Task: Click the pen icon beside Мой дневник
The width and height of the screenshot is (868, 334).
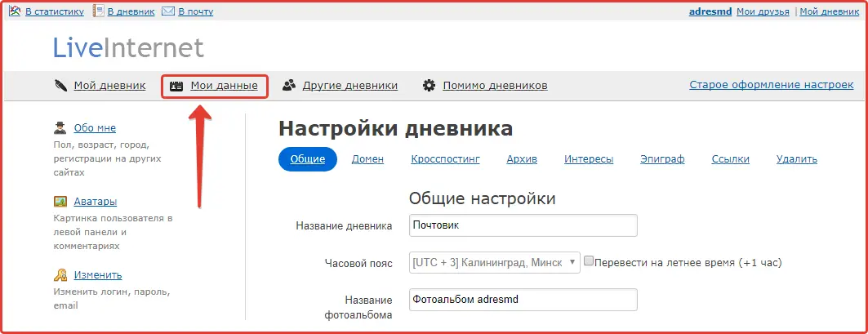Action: (60, 86)
